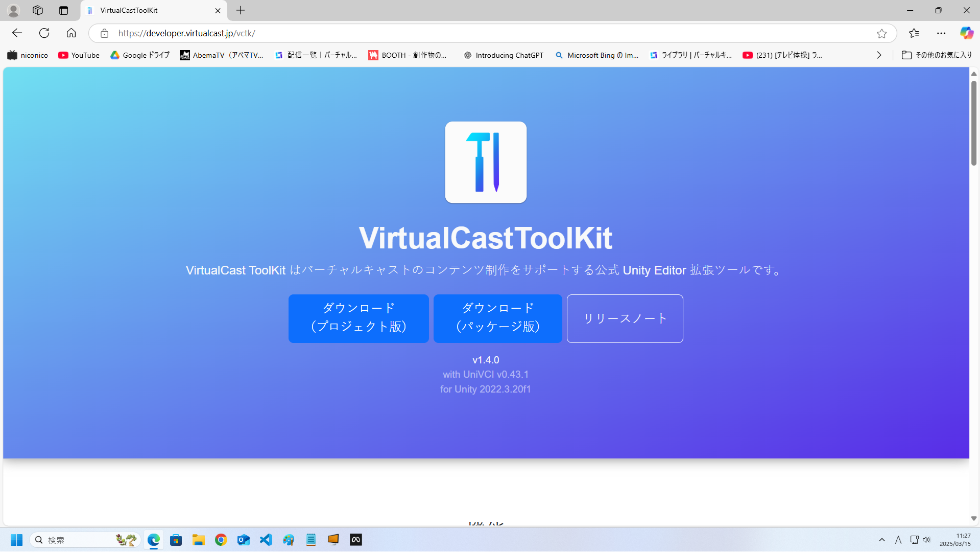The height and width of the screenshot is (552, 980).
Task: View site information lock icon
Action: [x=104, y=33]
